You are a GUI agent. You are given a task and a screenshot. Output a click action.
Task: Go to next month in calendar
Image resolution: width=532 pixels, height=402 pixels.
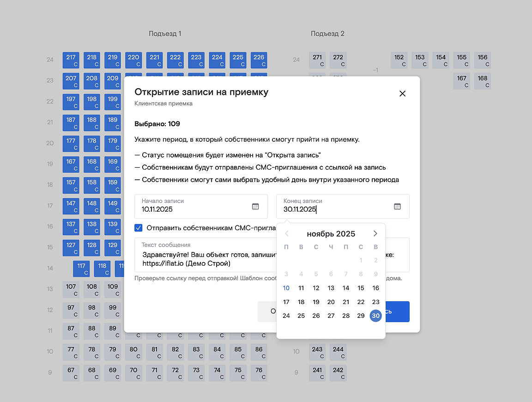pos(375,233)
